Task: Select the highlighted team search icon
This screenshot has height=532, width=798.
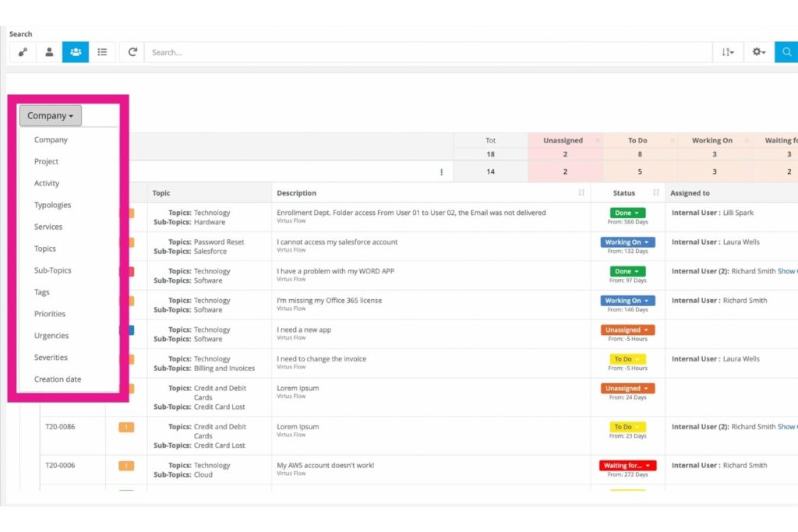Action: click(76, 51)
